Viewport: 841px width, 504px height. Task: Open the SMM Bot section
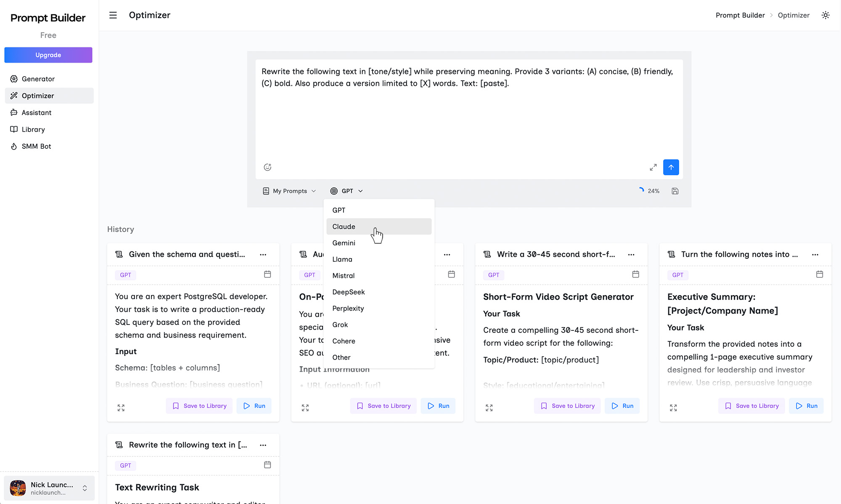coord(35,146)
